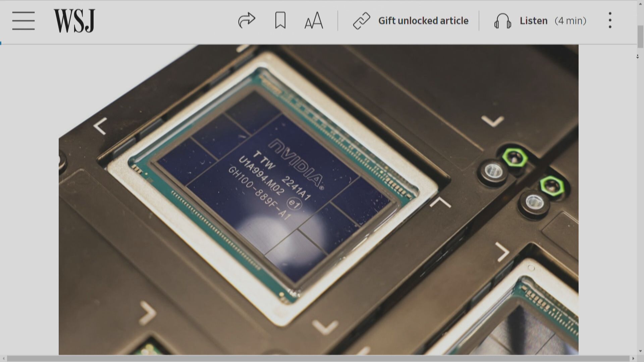Image resolution: width=644 pixels, height=362 pixels.
Task: Click the small arrow below the header bar
Action: pyautogui.click(x=637, y=57)
